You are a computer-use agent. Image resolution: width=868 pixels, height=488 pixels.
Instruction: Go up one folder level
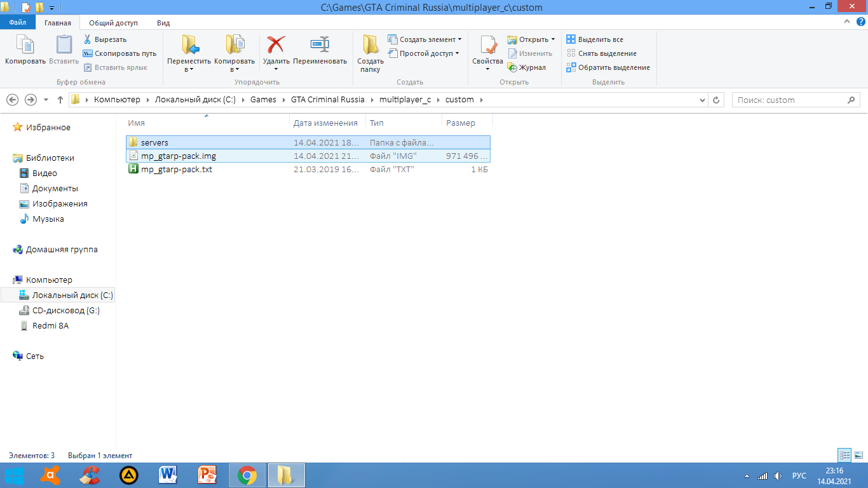(x=60, y=100)
